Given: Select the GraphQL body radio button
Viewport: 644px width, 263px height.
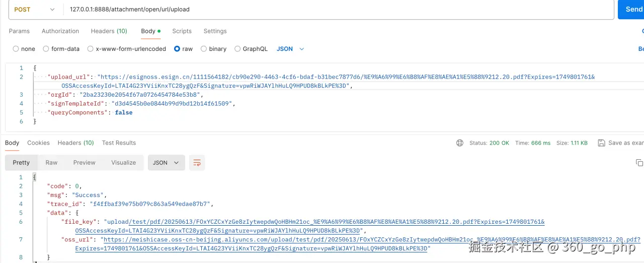Looking at the screenshot, I should pyautogui.click(x=237, y=49).
